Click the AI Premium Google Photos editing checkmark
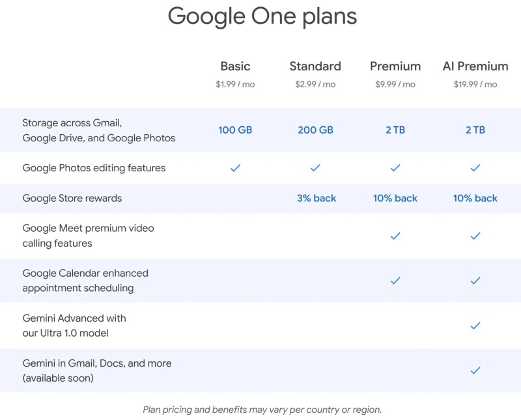Image resolution: width=521 pixels, height=420 pixels. (475, 168)
